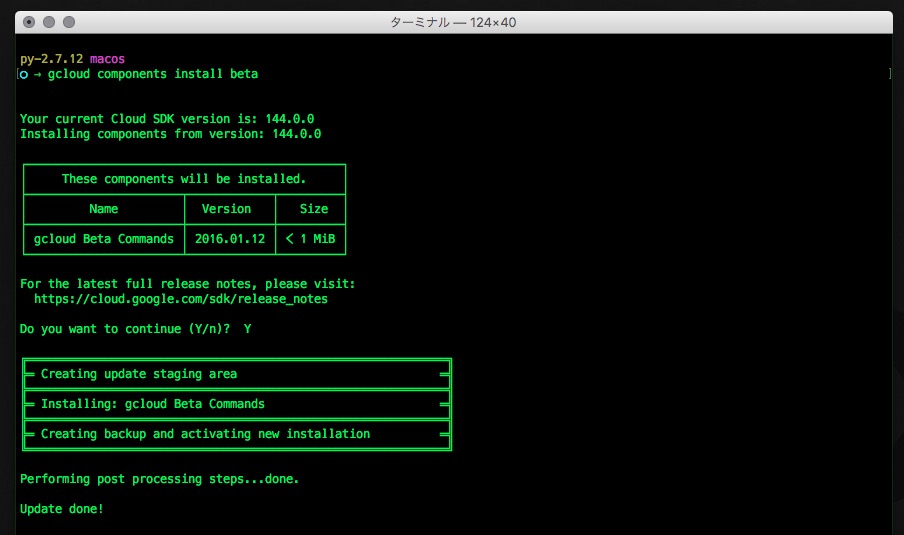Viewport: 904px width, 535px height.
Task: Click 'Installing components from version: 144.0.0' line
Action: point(171,134)
